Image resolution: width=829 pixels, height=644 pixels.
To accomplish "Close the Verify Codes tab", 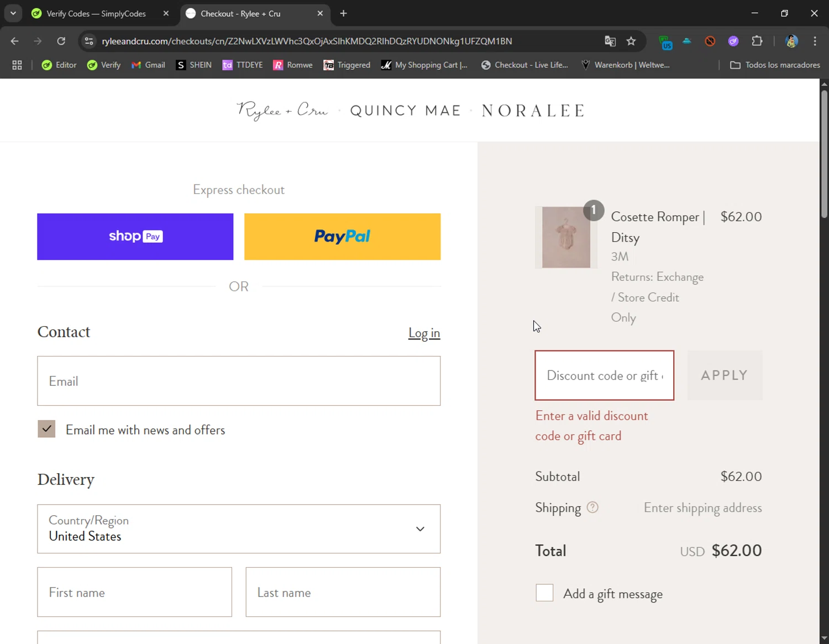I will 166,13.
